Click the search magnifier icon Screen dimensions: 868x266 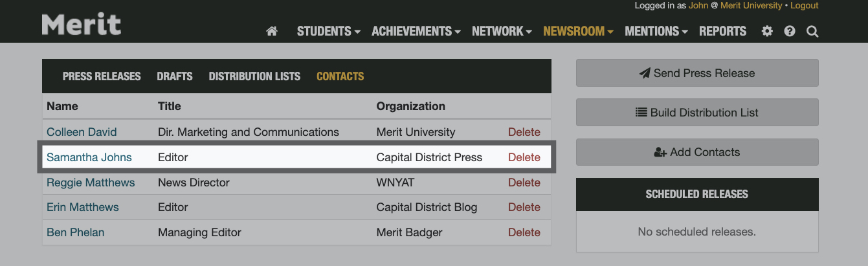pyautogui.click(x=812, y=31)
